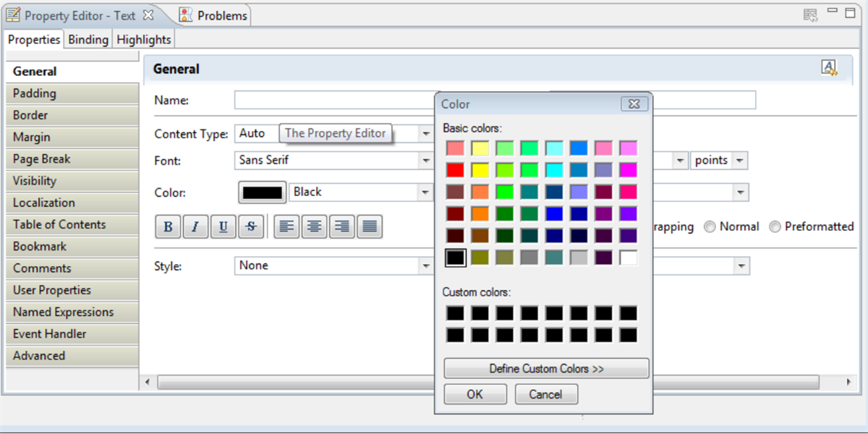The height and width of the screenshot is (434, 868).
Task: Open the dropdown left of points
Action: tap(681, 161)
